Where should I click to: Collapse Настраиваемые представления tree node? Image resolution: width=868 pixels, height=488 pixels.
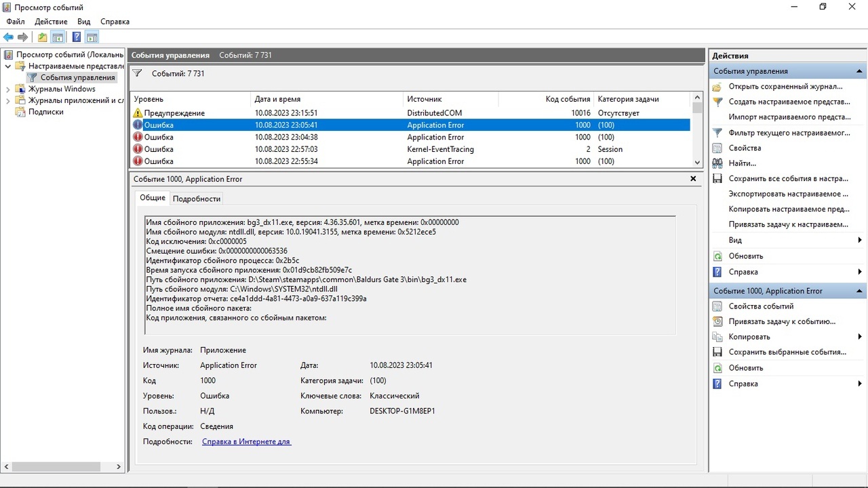tap(8, 66)
